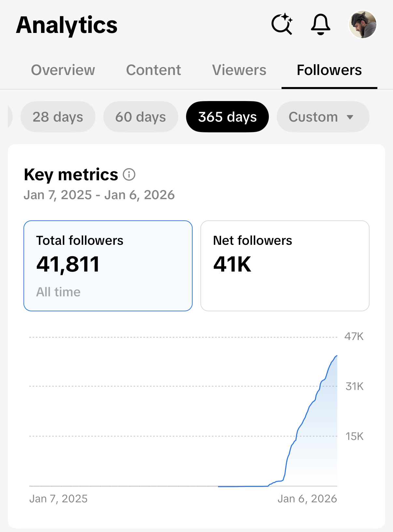Click the info icon beside Key metrics
Viewport: 393px width, 532px height.
coord(129,175)
